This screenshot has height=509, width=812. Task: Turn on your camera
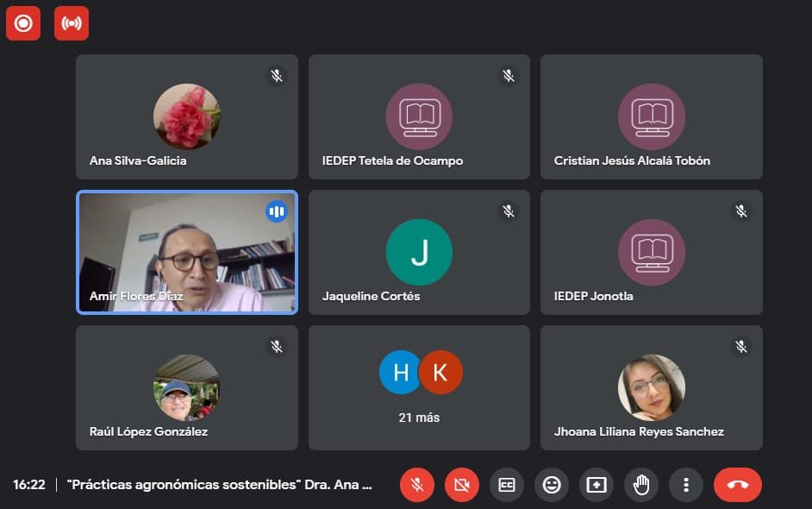point(462,485)
